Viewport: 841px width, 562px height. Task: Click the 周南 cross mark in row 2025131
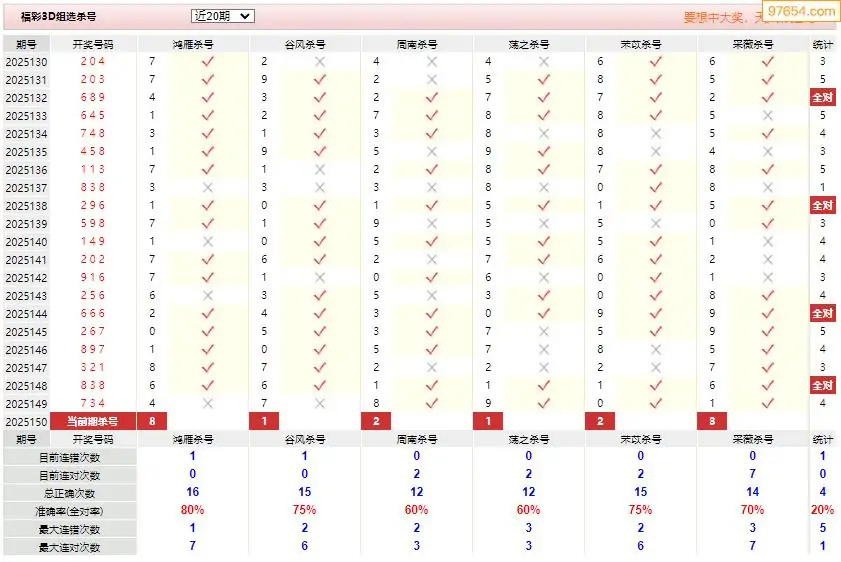tap(432, 79)
